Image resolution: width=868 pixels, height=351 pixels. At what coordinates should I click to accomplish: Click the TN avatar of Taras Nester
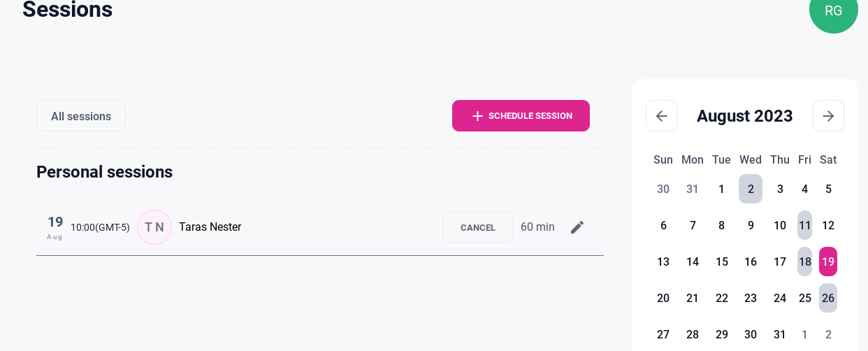coord(154,227)
